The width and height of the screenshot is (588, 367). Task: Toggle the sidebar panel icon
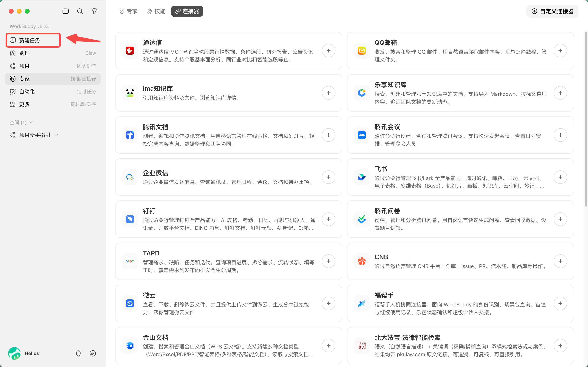click(x=66, y=11)
